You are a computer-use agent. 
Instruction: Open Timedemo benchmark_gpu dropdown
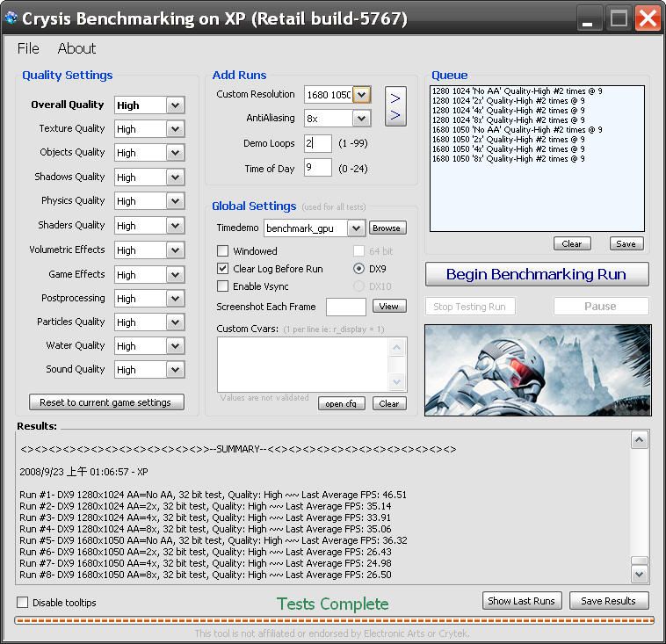pyautogui.click(x=357, y=228)
